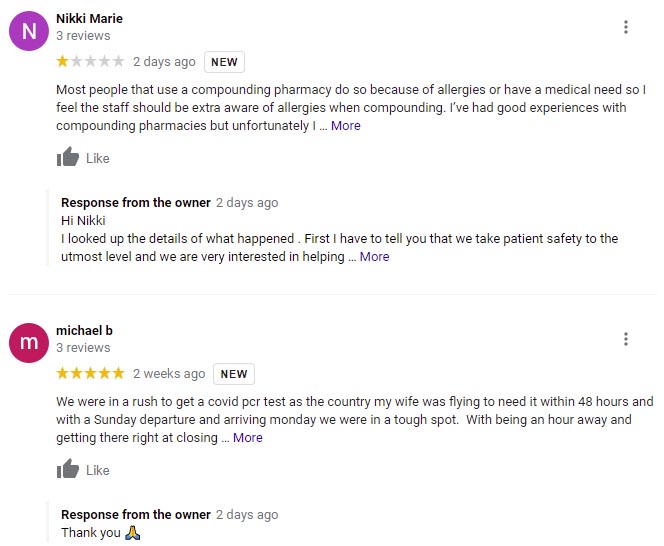
Task: Expand michael b's review text with More
Action: (x=248, y=438)
